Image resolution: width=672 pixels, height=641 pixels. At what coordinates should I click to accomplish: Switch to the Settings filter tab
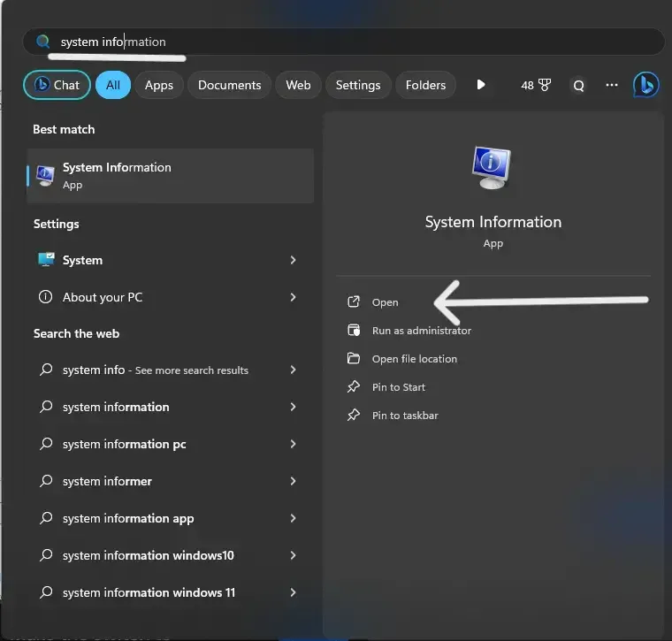coord(358,85)
